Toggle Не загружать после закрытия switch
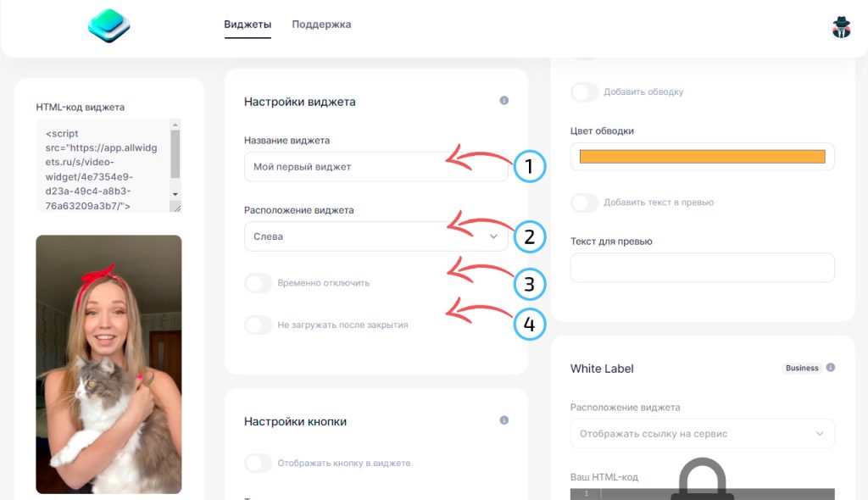 [x=258, y=325]
